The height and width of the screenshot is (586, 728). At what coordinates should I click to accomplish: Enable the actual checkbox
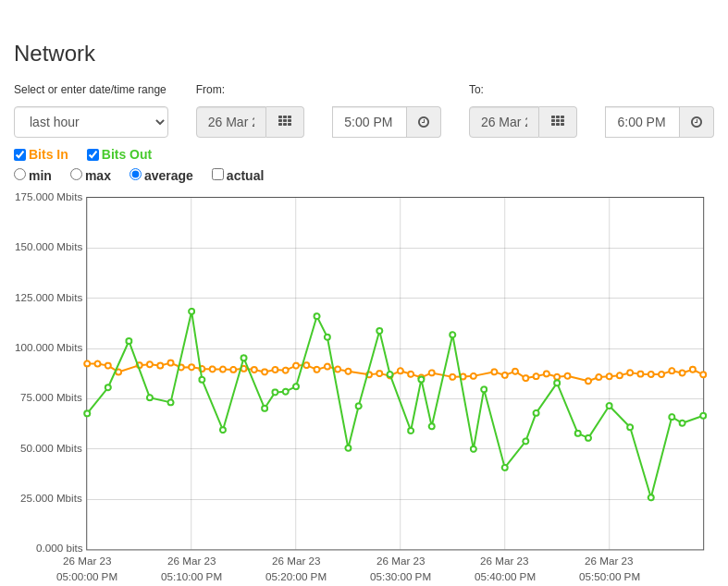coord(217,175)
